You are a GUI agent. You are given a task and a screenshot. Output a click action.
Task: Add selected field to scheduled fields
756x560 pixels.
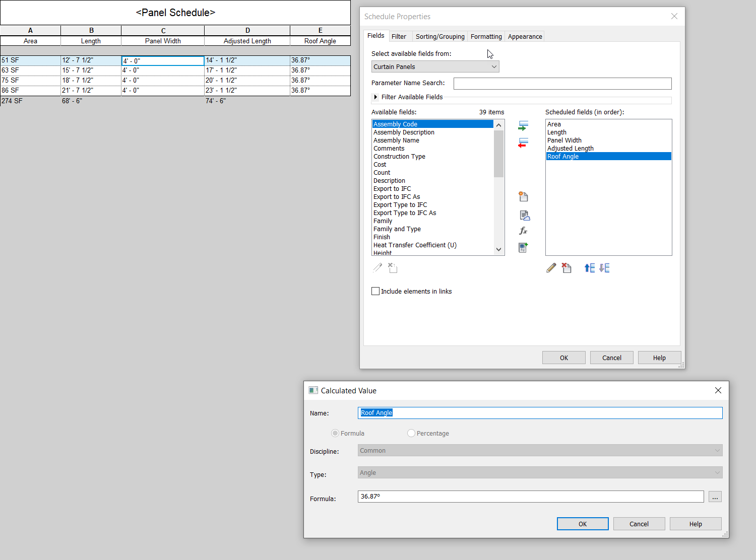pos(523,126)
